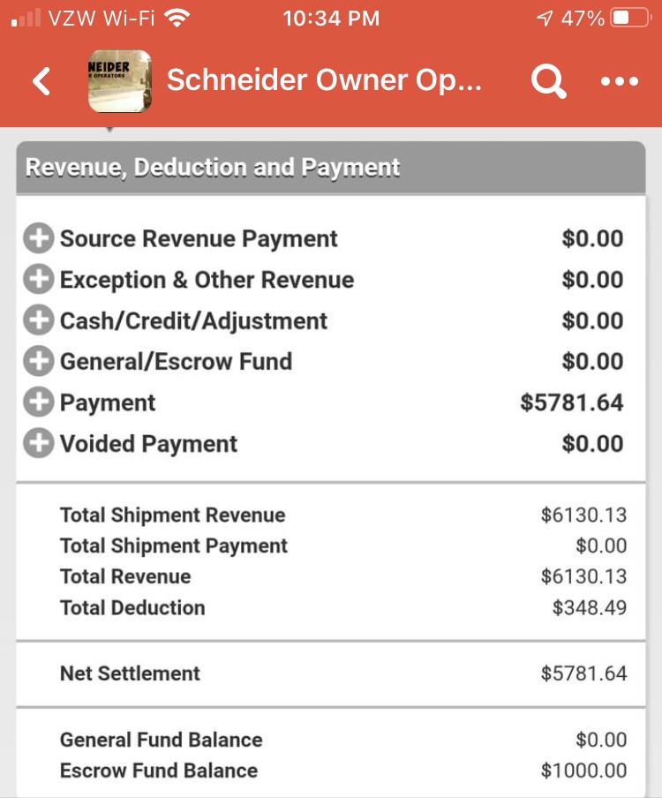Expand Voided Payment plus icon
The width and height of the screenshot is (662, 812).
click(x=38, y=443)
